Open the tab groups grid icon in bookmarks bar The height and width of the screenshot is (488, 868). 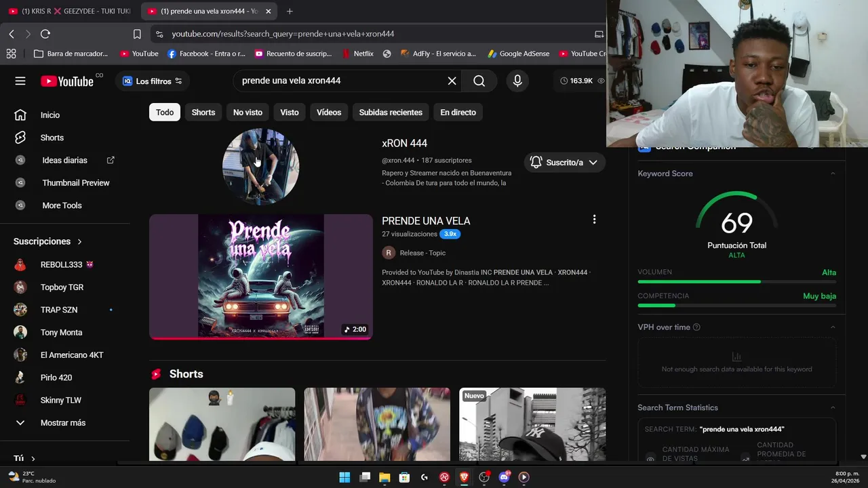pos(11,54)
